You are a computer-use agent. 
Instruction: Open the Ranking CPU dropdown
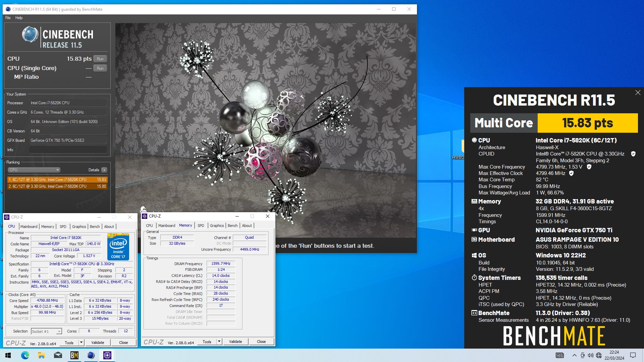click(34, 170)
